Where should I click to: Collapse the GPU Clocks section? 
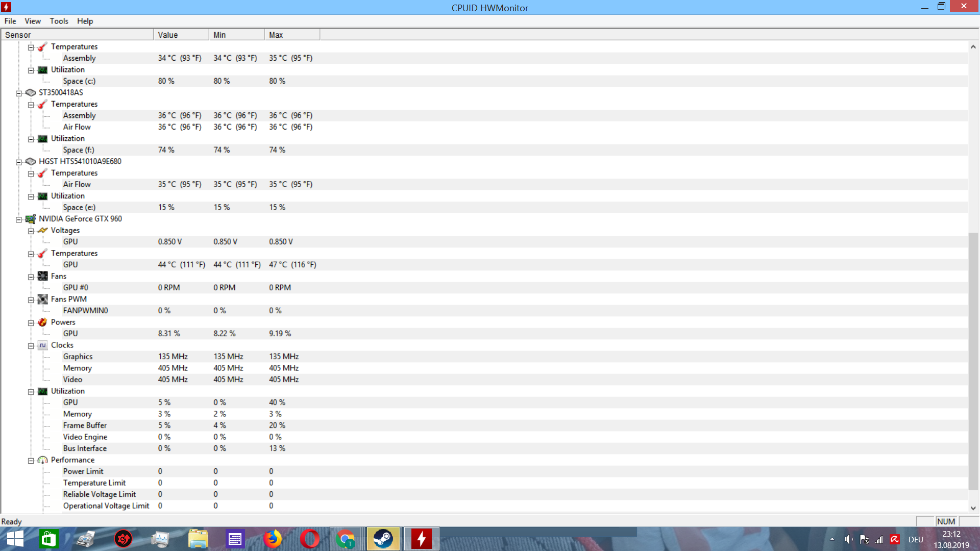31,346
